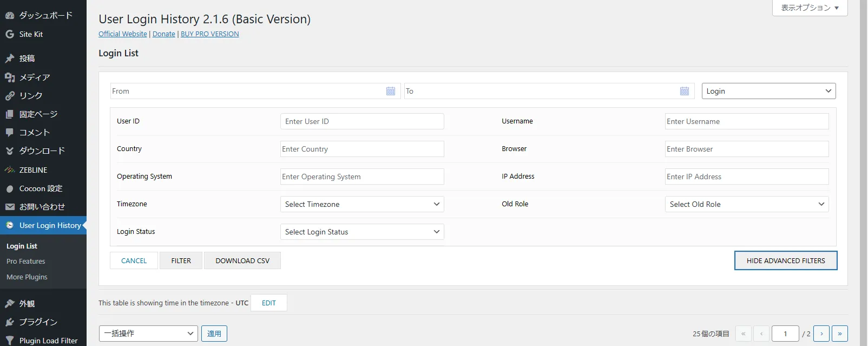The height and width of the screenshot is (346, 868).
Task: Click the circle icon for Cocoon 設定
Action: click(10, 189)
